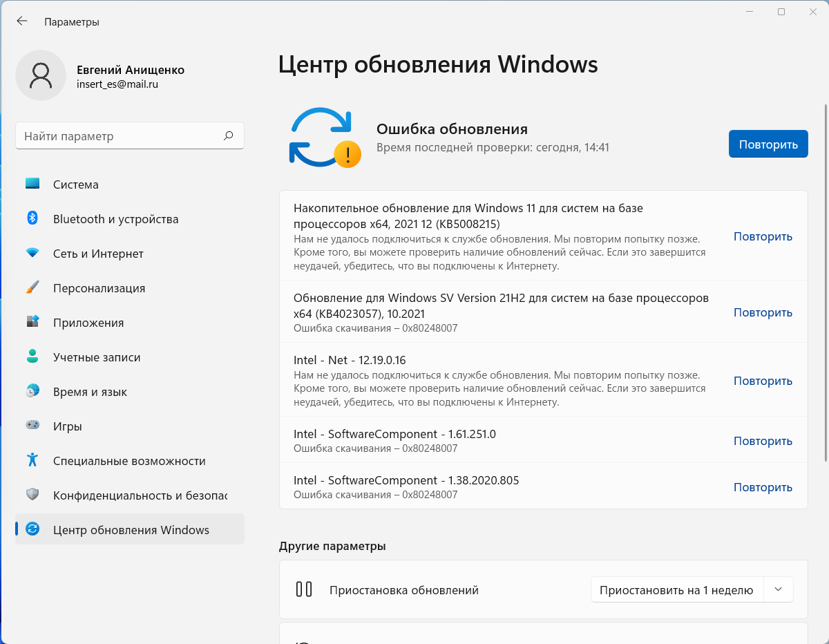This screenshot has height=644, width=829.
Task: Click the Wi-Fi icon for Сеть и Интернет
Action: click(x=32, y=253)
